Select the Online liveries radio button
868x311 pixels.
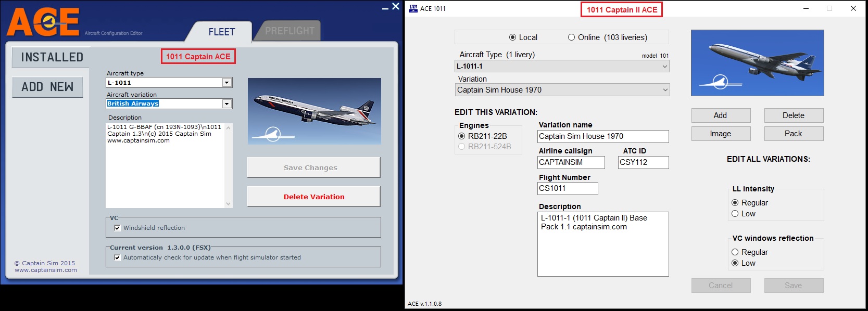tap(571, 37)
